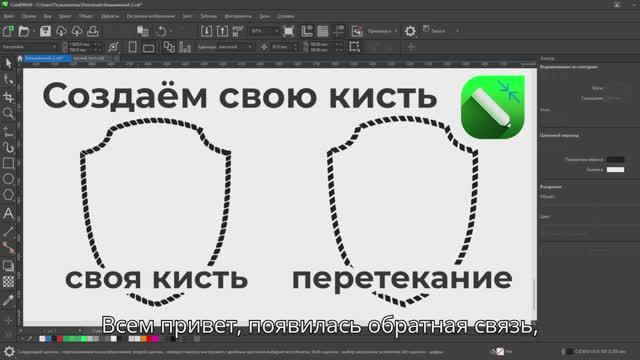Select the Ellipse tool
Viewport: 640px width, 360px height.
(x=8, y=179)
